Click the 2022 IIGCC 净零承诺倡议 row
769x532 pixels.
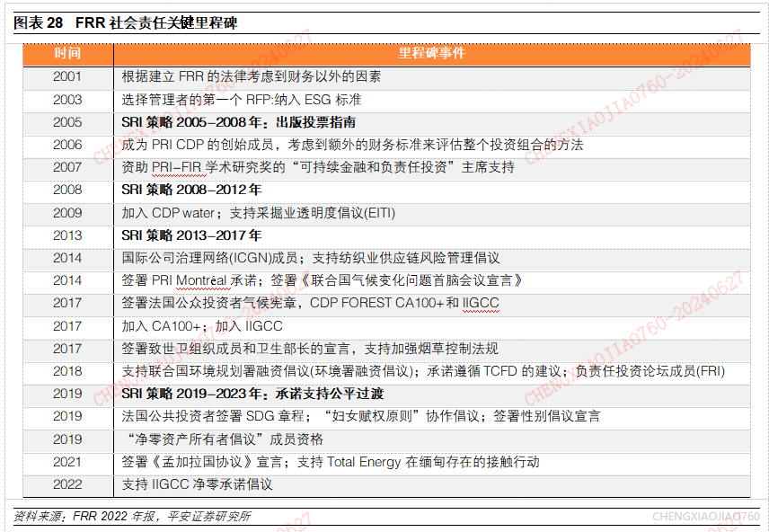click(386, 484)
